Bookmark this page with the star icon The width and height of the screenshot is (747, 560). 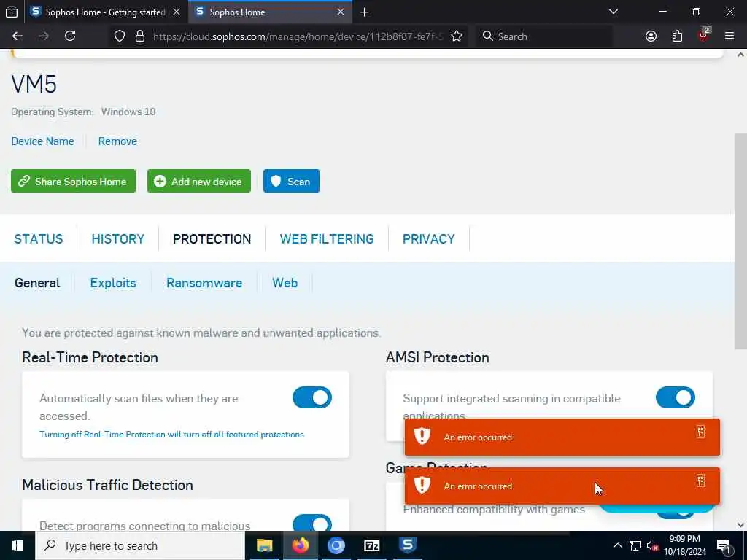(457, 36)
